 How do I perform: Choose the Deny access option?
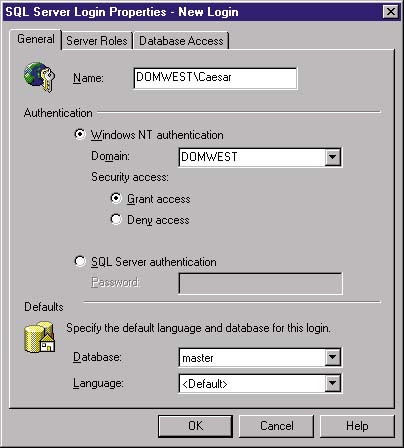coord(116,220)
